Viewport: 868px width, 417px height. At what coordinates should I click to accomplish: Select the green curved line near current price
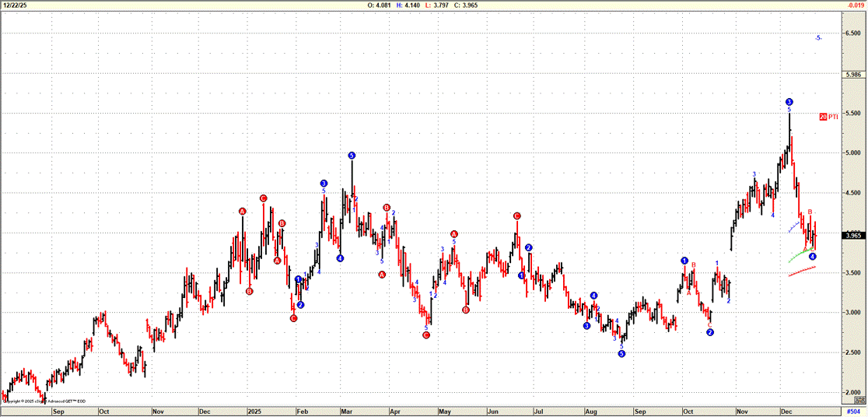pyautogui.click(x=801, y=255)
